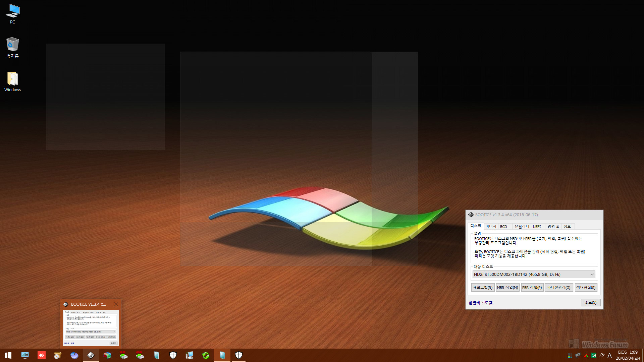Screen dimensions: 644x362
Task: Open the network computers tray icon
Action: pyautogui.click(x=578, y=355)
